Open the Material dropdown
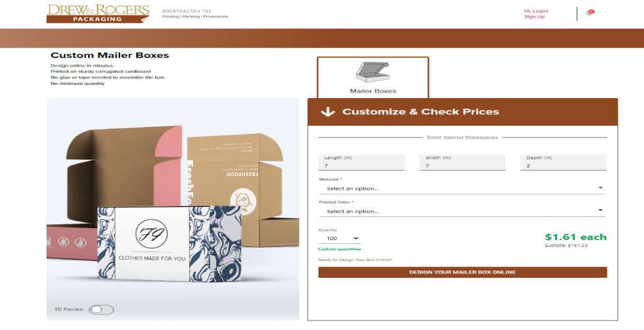644x330 pixels. (x=462, y=189)
